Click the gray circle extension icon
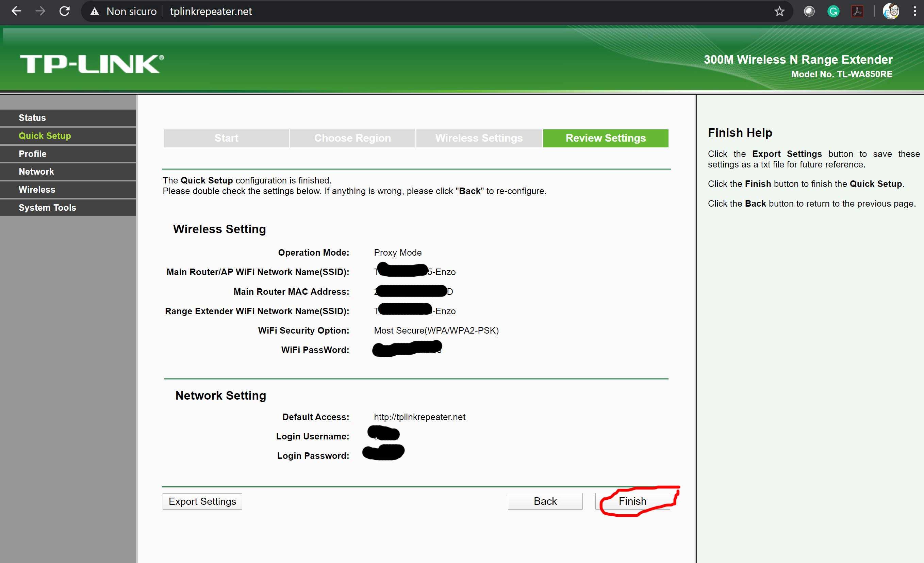The image size is (924, 563). point(809,12)
